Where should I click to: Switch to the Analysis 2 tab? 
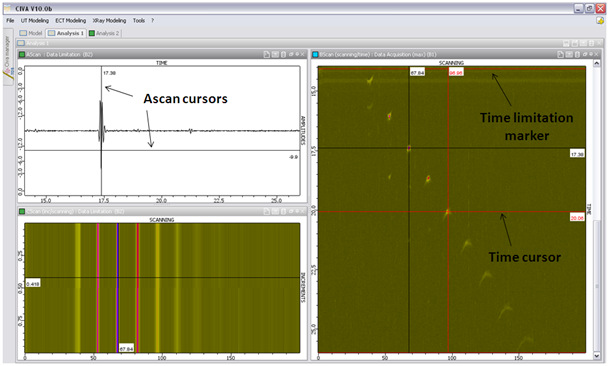[x=104, y=33]
